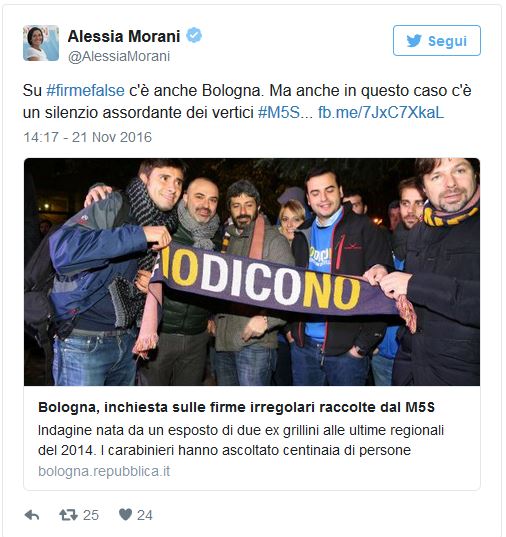The height and width of the screenshot is (537, 506).
Task: View the likes count of 24
Action: 145,515
